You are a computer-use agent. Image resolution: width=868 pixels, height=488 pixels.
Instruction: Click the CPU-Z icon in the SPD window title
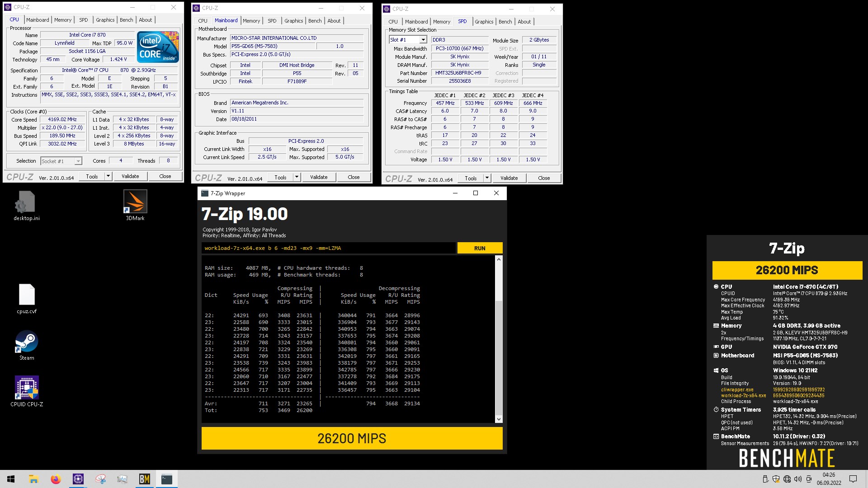[387, 9]
